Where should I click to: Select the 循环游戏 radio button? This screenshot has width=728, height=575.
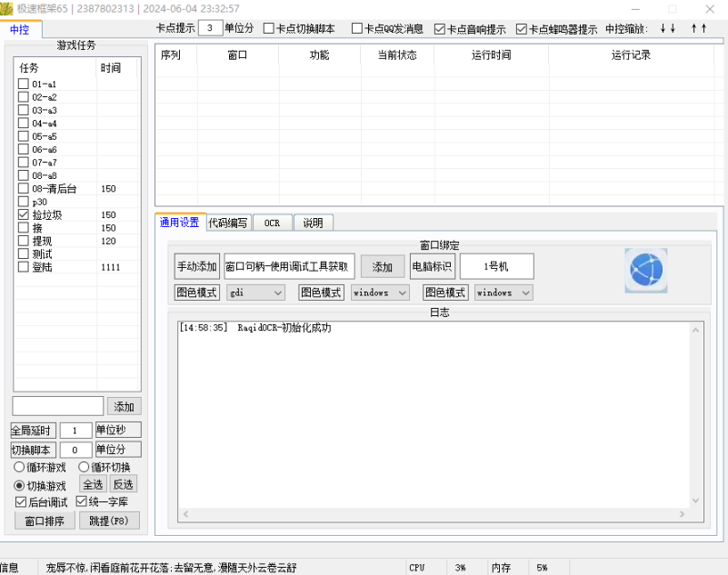click(x=19, y=467)
